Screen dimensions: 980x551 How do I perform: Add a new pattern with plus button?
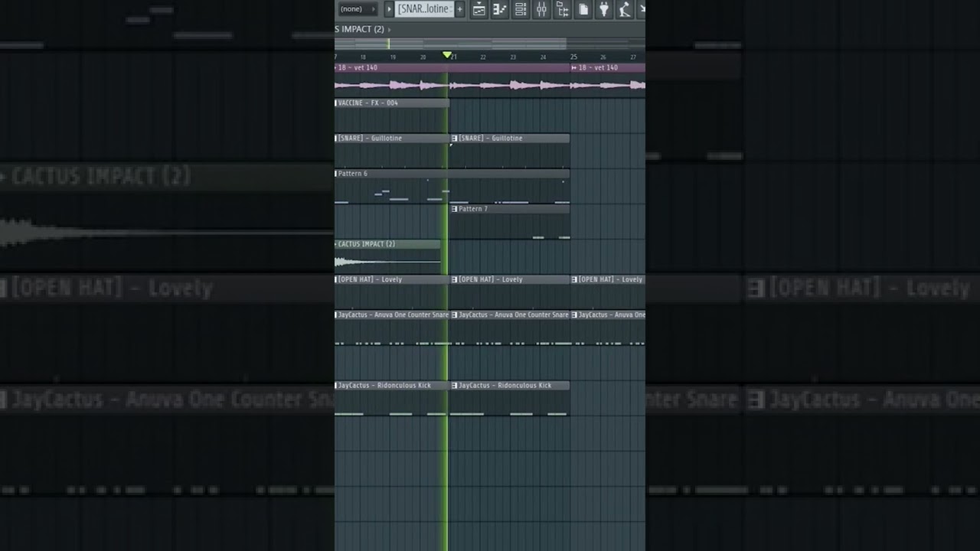459,9
